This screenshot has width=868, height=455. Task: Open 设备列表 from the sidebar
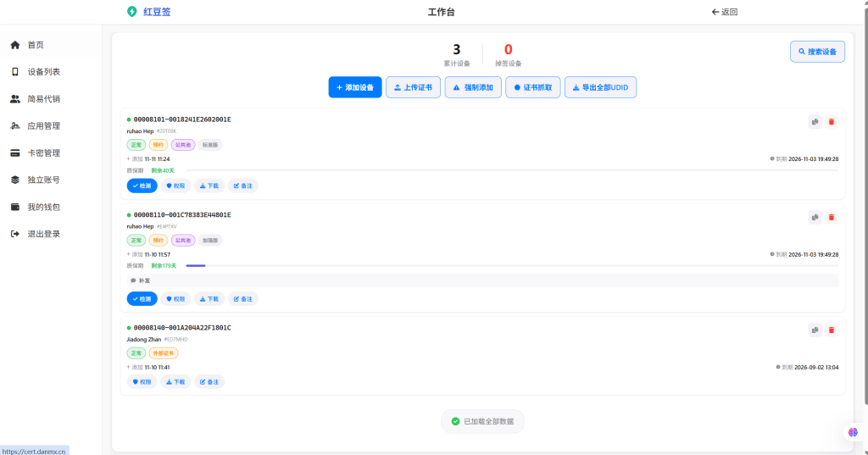43,72
